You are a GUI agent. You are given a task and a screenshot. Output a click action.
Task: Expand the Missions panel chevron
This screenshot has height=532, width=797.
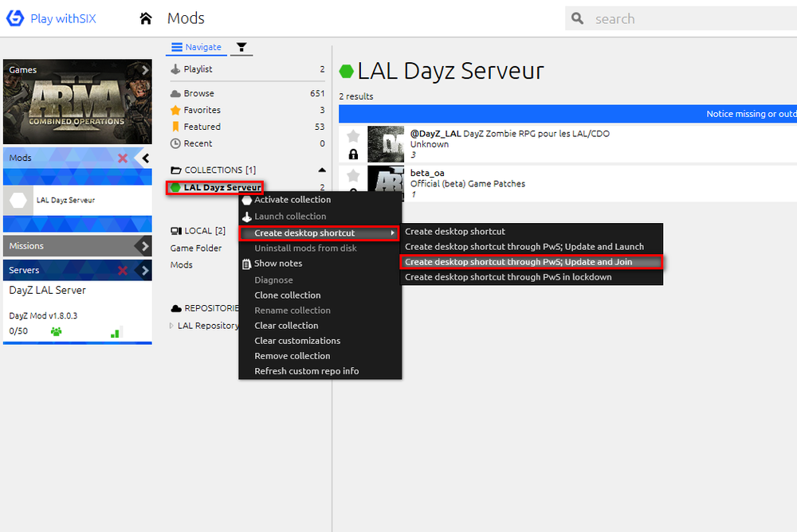(x=145, y=246)
